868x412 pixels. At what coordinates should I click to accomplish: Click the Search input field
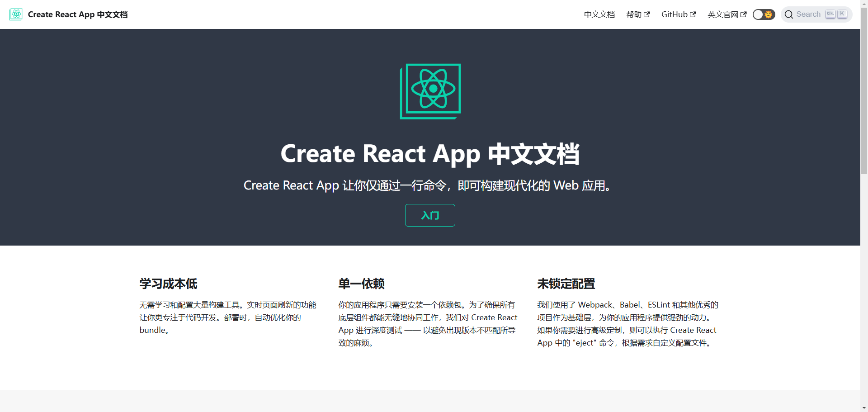click(816, 14)
